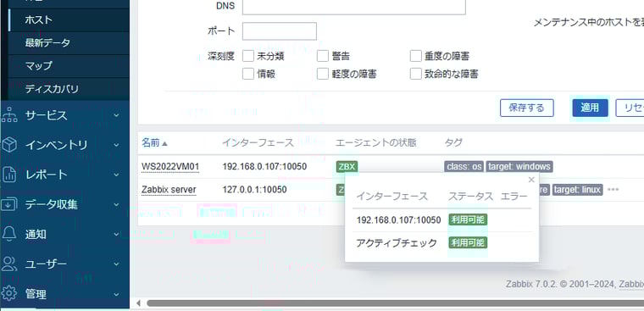Click the 適用 button
The height and width of the screenshot is (311, 644).
point(591,108)
